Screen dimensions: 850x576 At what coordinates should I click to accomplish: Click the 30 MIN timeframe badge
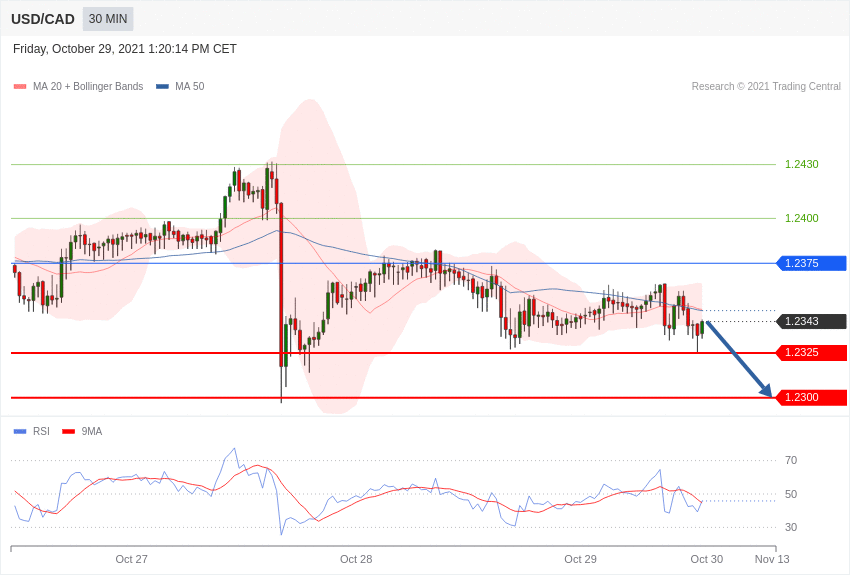pos(108,19)
